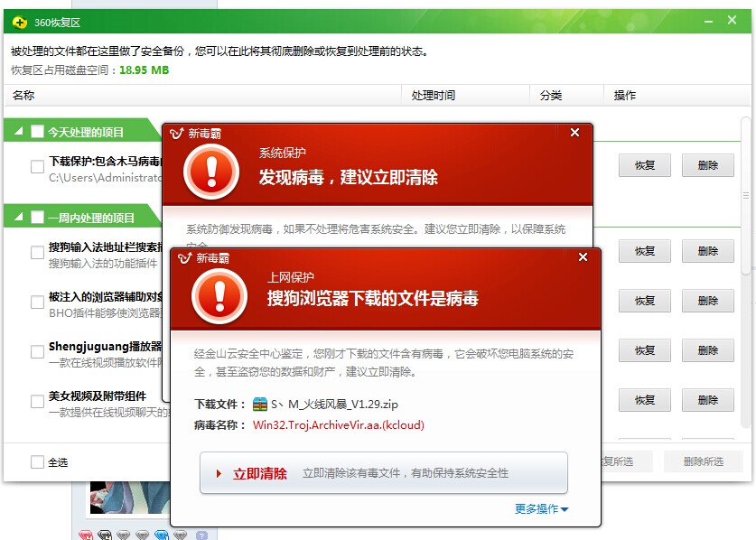Click the zip archive icon beside the downloaded file

point(260,404)
